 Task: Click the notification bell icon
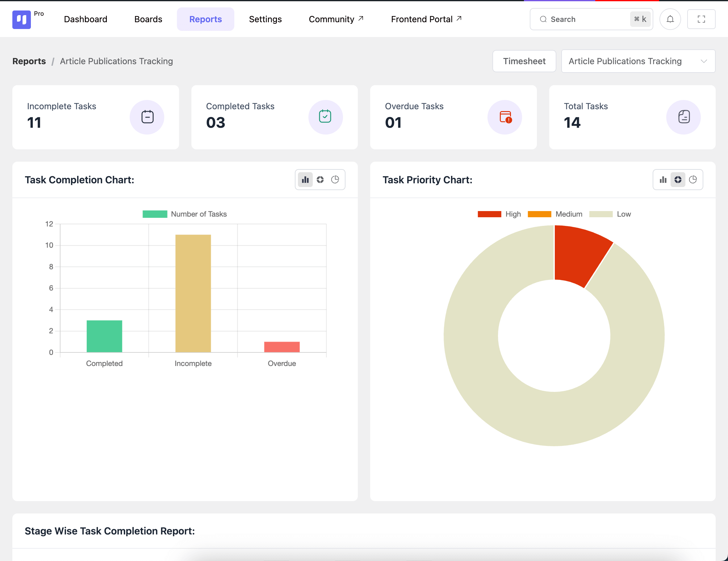point(670,19)
